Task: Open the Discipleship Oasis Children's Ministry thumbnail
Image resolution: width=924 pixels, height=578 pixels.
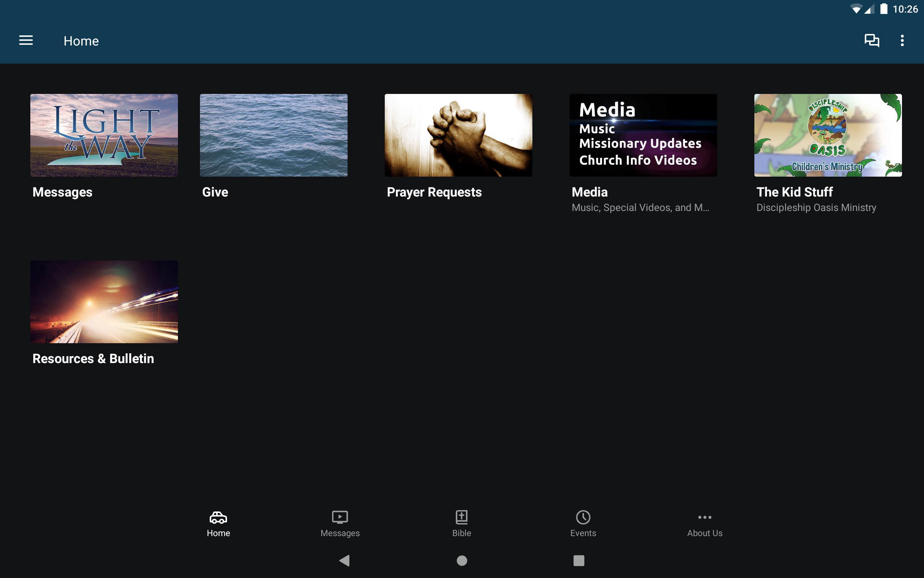Action: click(x=828, y=135)
